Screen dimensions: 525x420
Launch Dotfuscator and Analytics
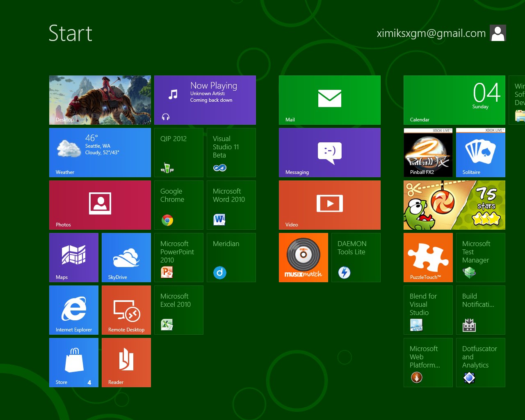(x=481, y=363)
